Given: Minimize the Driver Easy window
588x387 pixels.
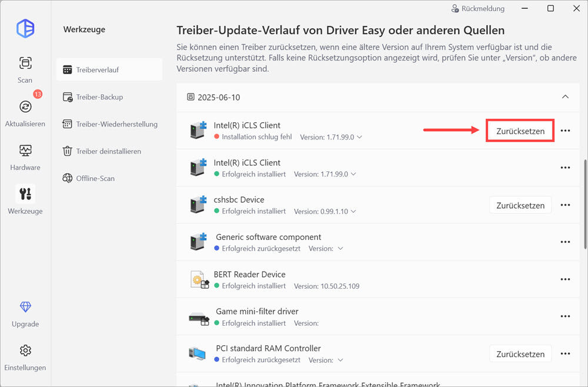Looking at the screenshot, I should [524, 9].
